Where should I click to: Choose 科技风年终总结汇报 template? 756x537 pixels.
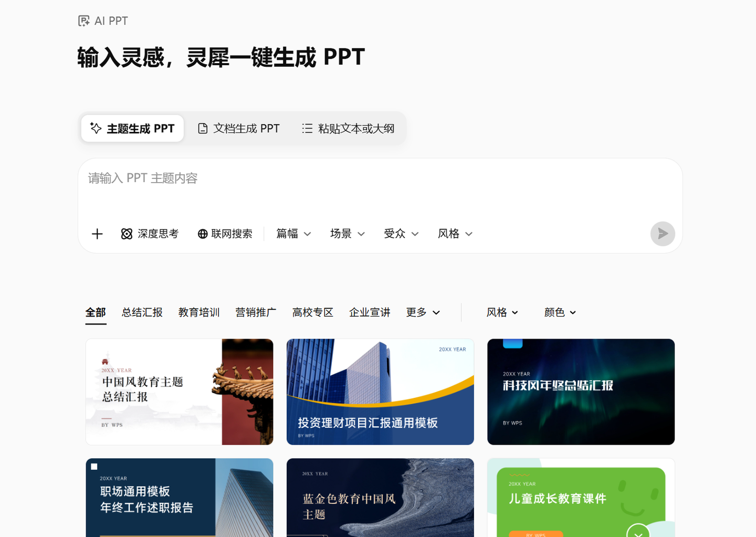coord(581,392)
